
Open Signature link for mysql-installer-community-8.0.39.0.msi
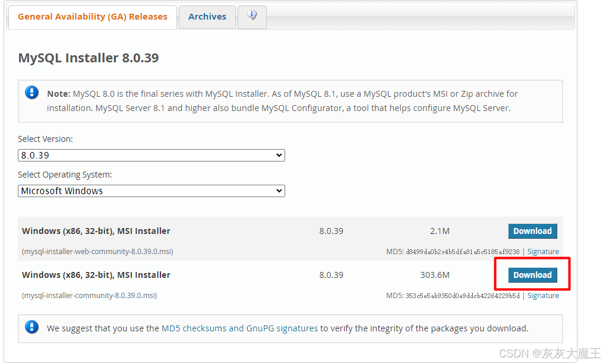pos(543,295)
